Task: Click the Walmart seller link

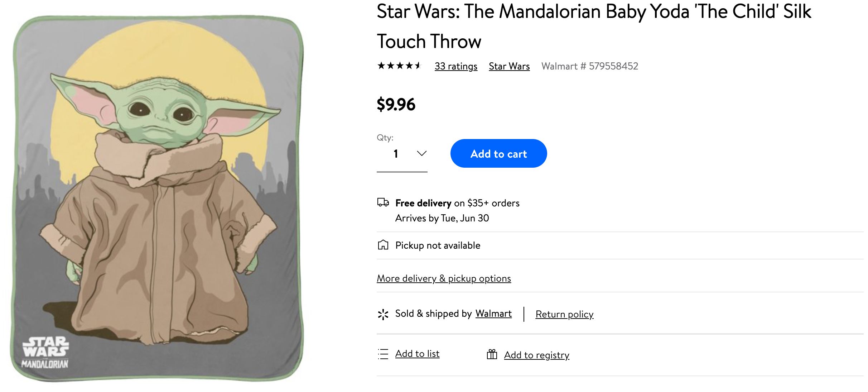Action: [x=493, y=314]
